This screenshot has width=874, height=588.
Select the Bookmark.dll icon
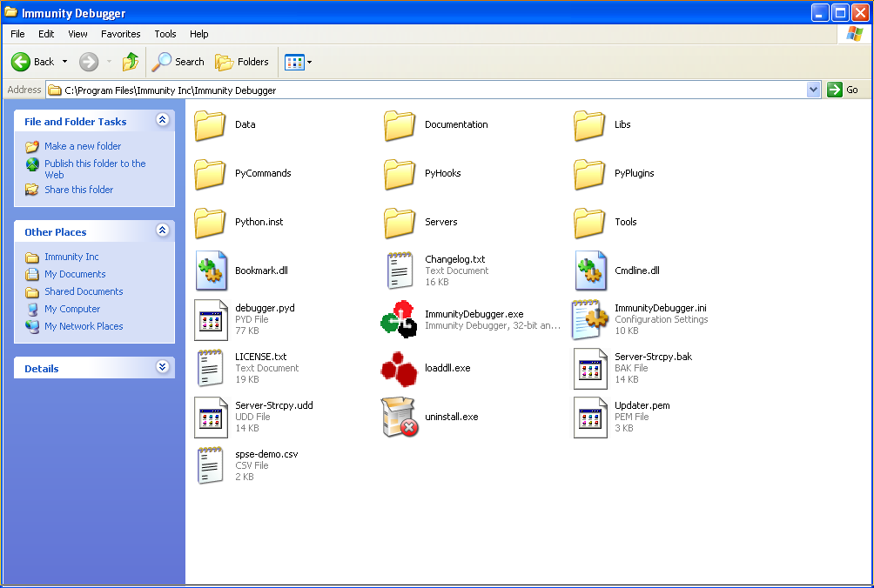click(210, 270)
